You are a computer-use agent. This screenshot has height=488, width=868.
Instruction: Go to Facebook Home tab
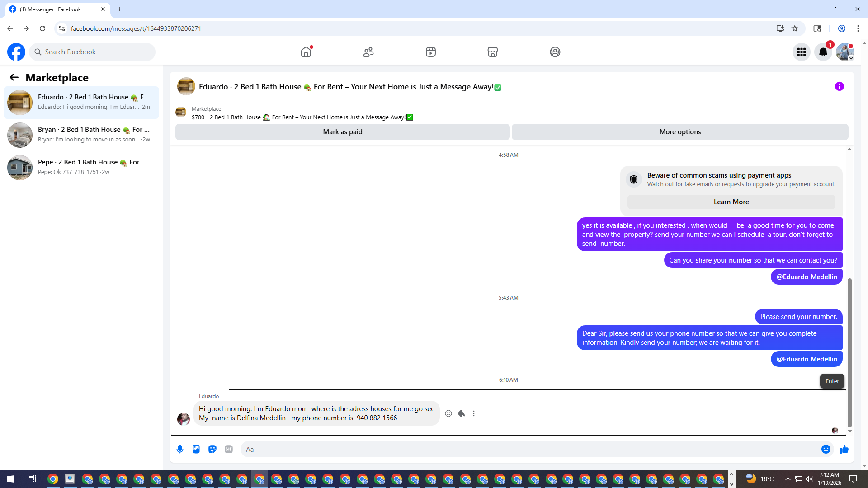tap(306, 52)
